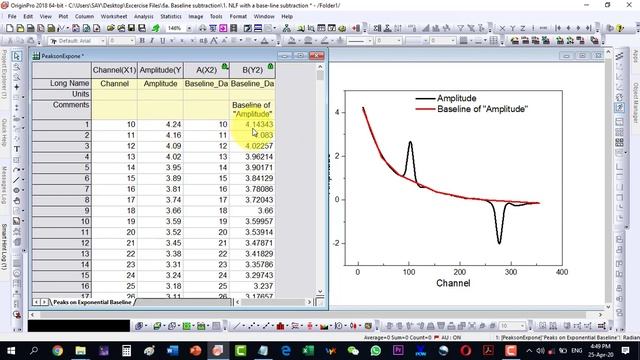640x360 pixels.
Task: Toggle Italic text formatting
Action: tap(152, 40)
